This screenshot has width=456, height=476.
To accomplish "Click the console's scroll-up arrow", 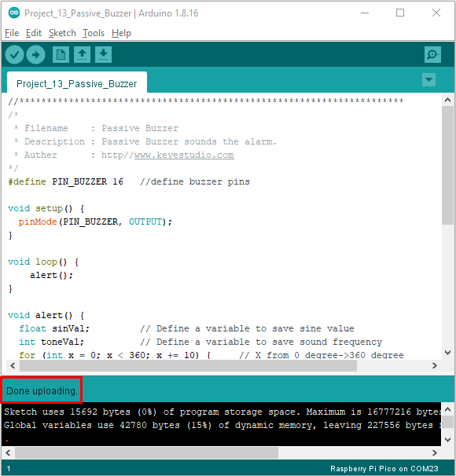I will (447, 409).
